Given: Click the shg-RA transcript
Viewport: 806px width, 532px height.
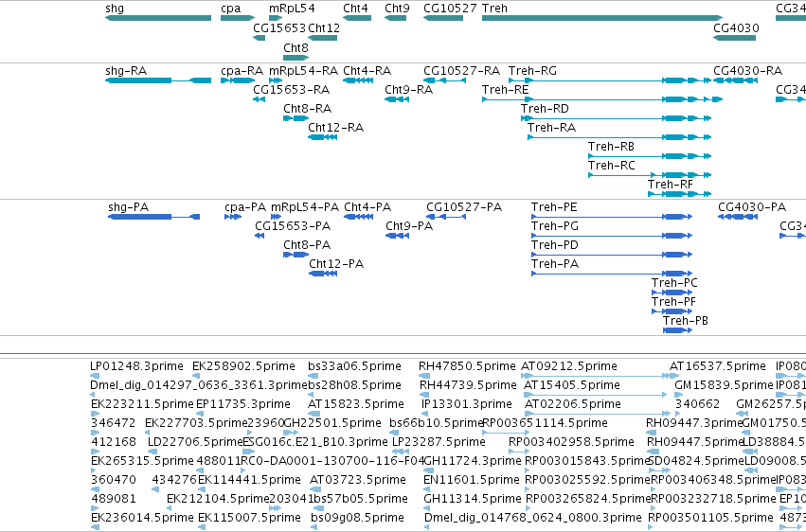Looking at the screenshot, I should pyautogui.click(x=158, y=80).
